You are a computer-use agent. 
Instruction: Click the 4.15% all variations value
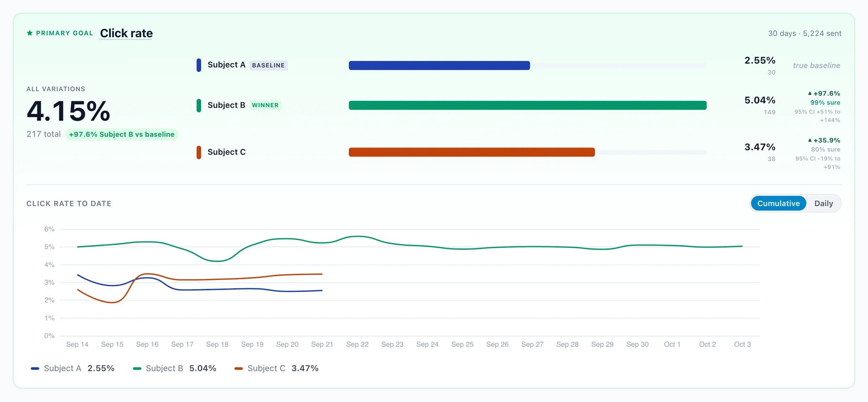coord(68,111)
